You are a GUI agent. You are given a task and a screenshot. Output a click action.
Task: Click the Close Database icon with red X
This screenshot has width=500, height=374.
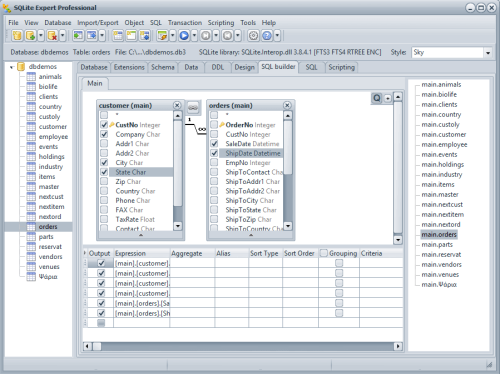[x=52, y=35]
